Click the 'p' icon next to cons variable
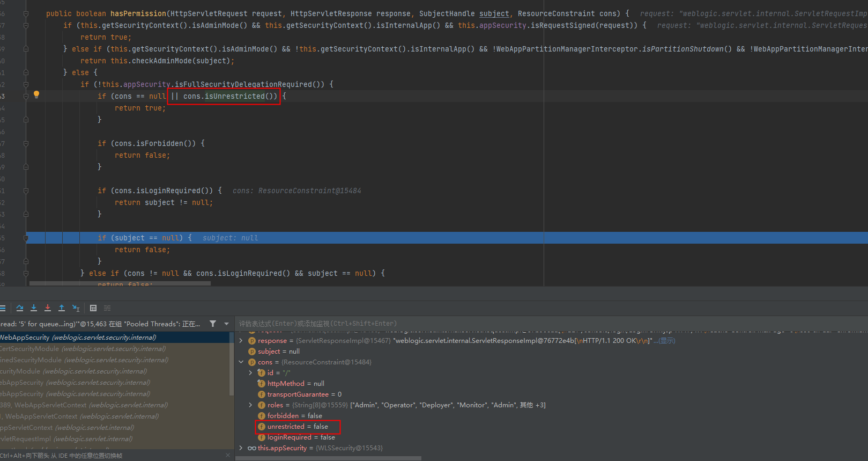868x461 pixels. (x=252, y=362)
